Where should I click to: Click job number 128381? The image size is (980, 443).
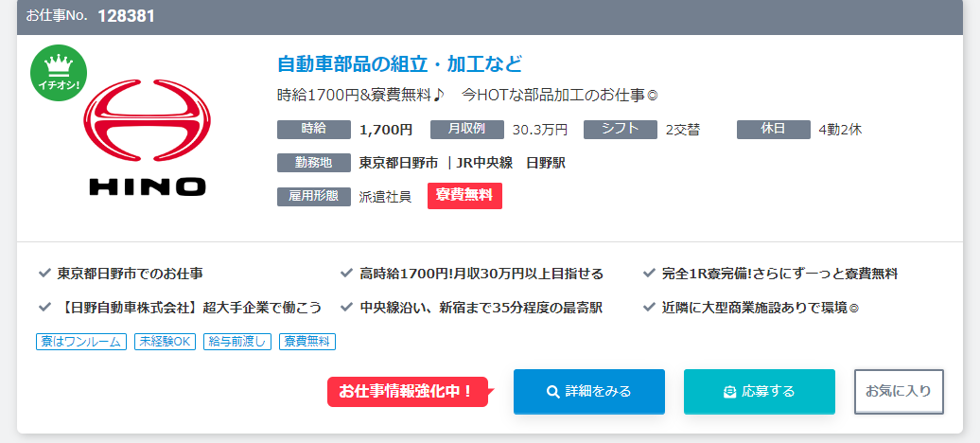pyautogui.click(x=126, y=16)
